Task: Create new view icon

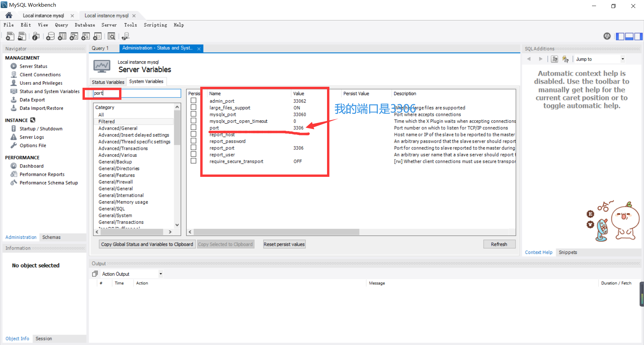Action: pos(74,36)
